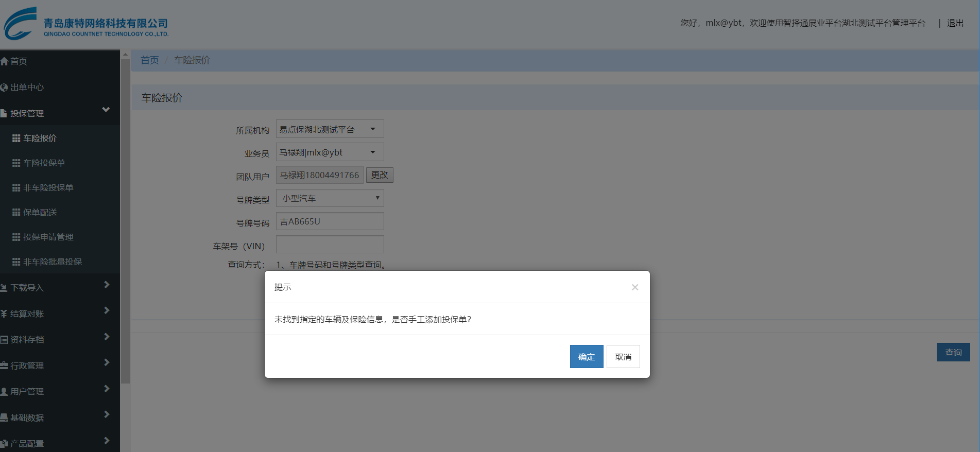Click the 团队用户 field

tap(320, 175)
